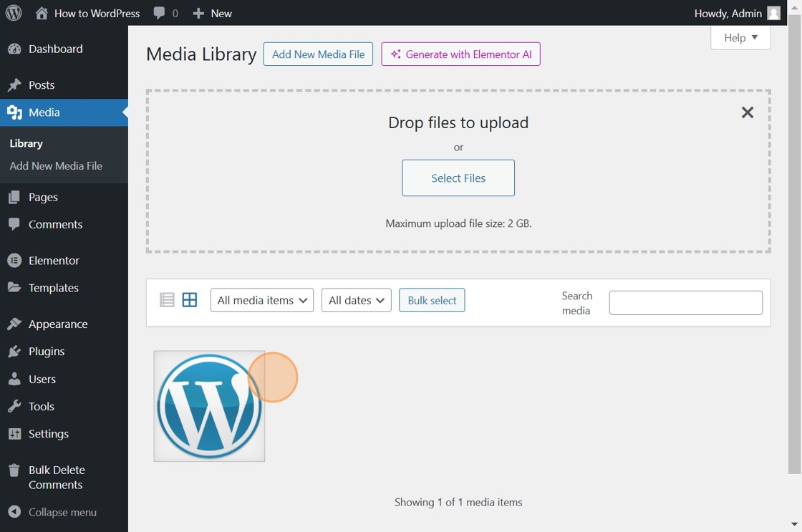The height and width of the screenshot is (532, 802).
Task: Collapse the admin sidebar menu
Action: pyautogui.click(x=53, y=512)
